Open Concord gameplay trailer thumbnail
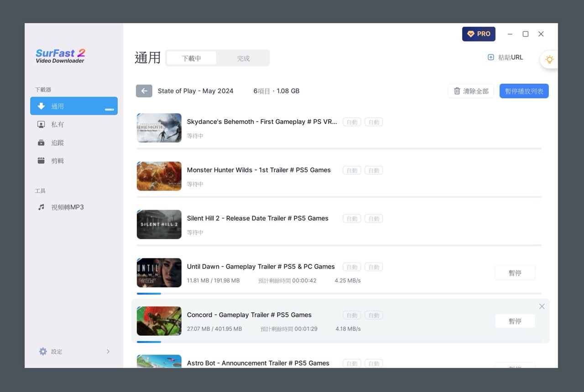Viewport: 584px width, 392px height. coord(159,321)
